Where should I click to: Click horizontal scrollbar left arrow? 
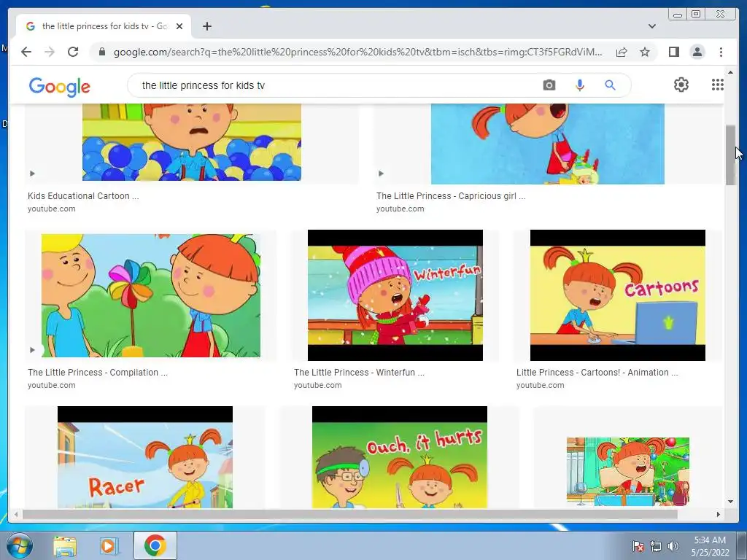(16, 514)
